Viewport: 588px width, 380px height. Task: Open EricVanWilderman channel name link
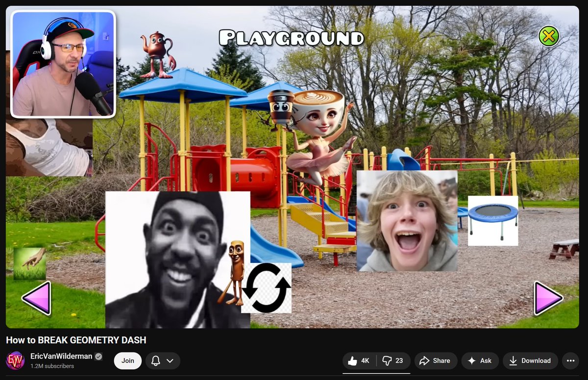(x=61, y=356)
